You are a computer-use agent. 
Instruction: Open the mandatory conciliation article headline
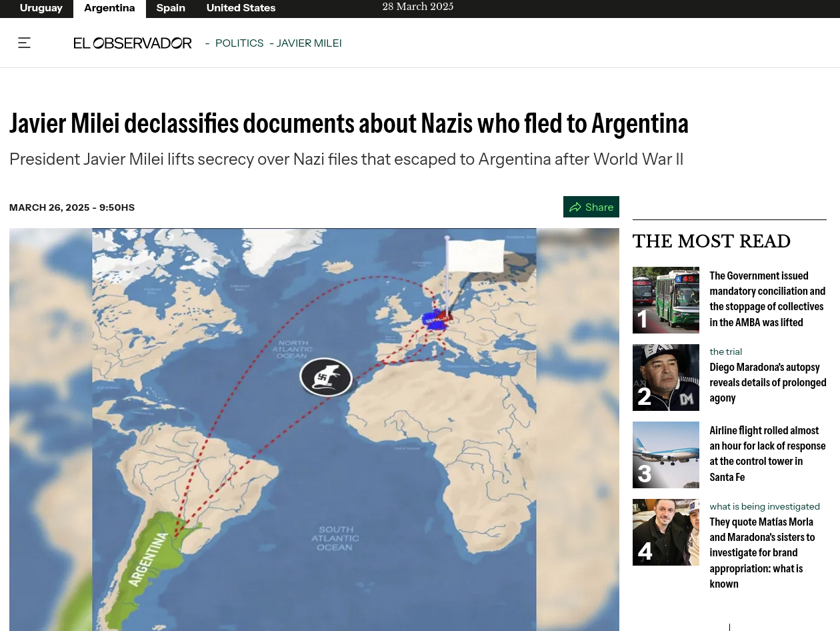(x=767, y=299)
